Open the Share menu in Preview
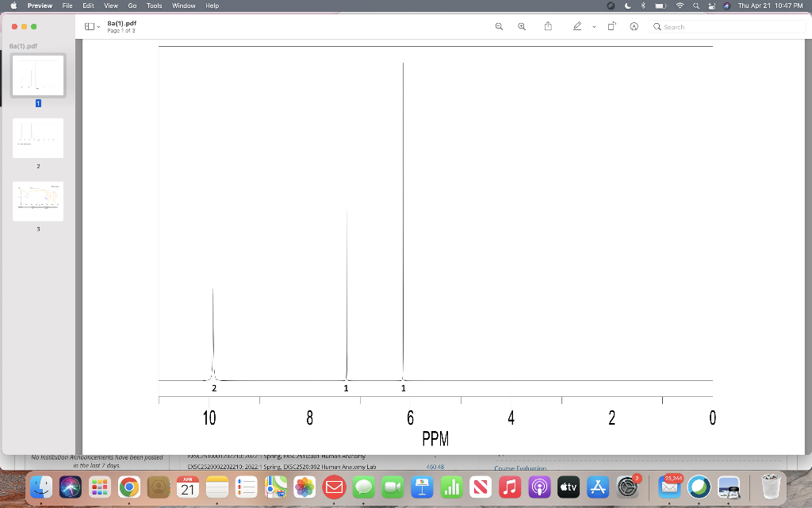 tap(547, 26)
